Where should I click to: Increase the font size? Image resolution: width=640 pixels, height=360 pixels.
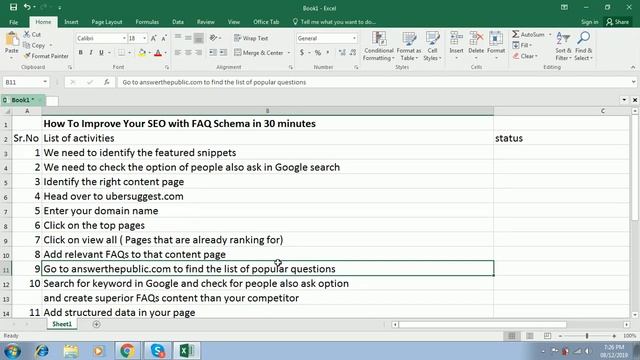(x=153, y=38)
